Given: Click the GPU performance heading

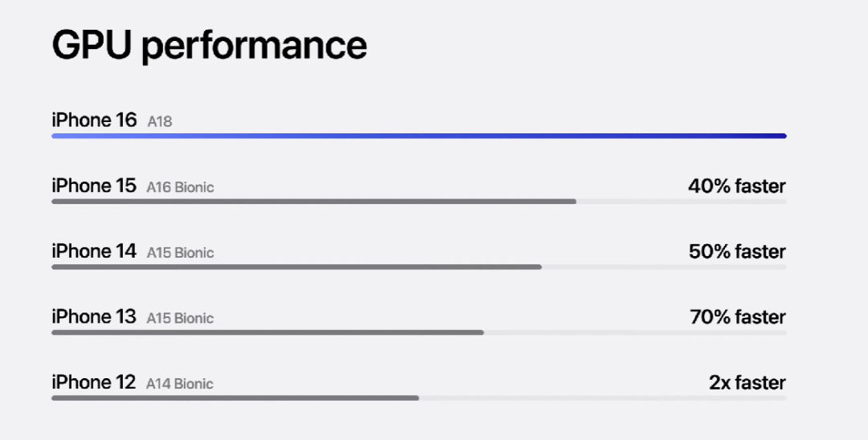Looking at the screenshot, I should coord(209,47).
